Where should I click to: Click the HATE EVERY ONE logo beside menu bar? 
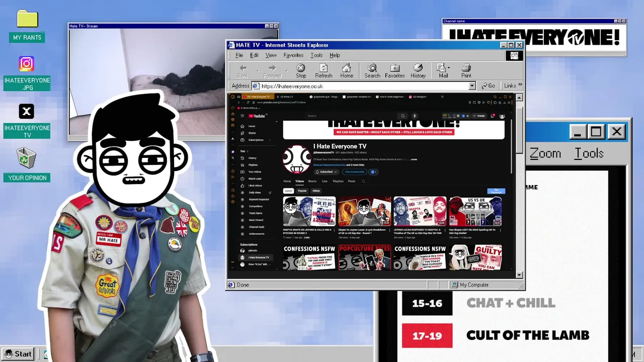(x=514, y=56)
